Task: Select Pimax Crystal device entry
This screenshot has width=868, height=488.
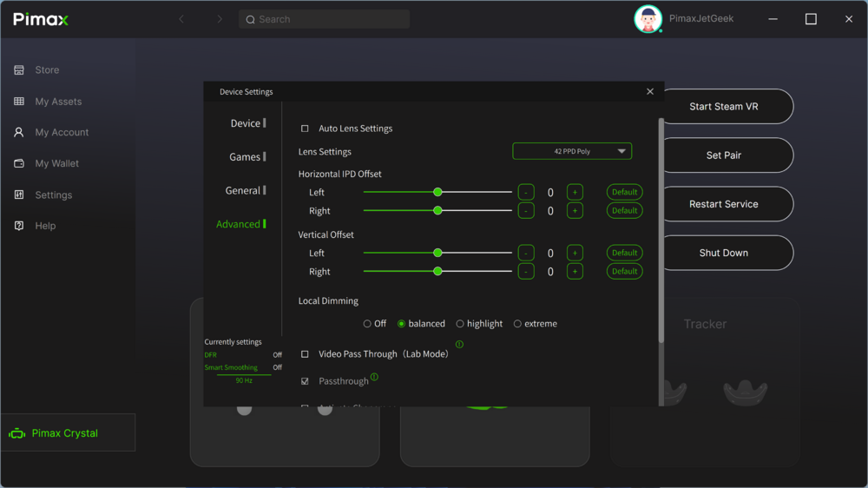Action: [68, 432]
